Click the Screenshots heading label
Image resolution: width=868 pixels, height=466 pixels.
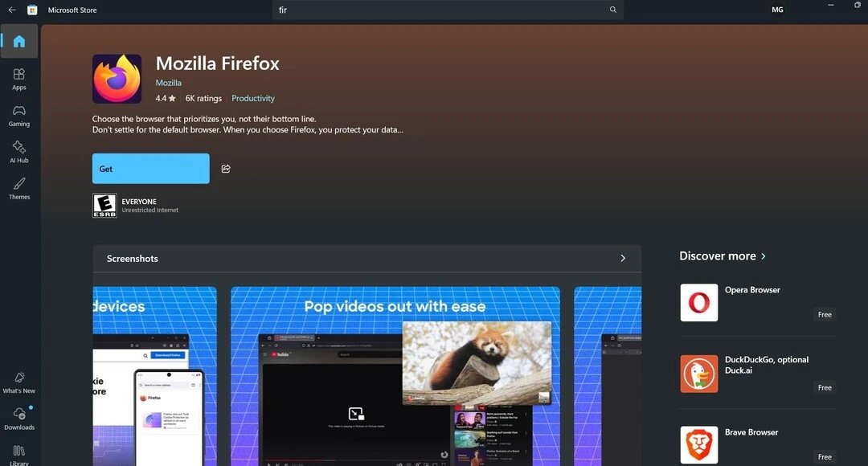click(133, 259)
